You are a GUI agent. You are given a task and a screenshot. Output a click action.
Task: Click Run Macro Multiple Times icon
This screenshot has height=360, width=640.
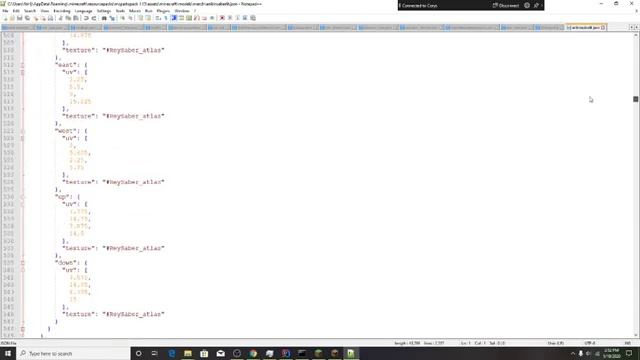click(245, 18)
